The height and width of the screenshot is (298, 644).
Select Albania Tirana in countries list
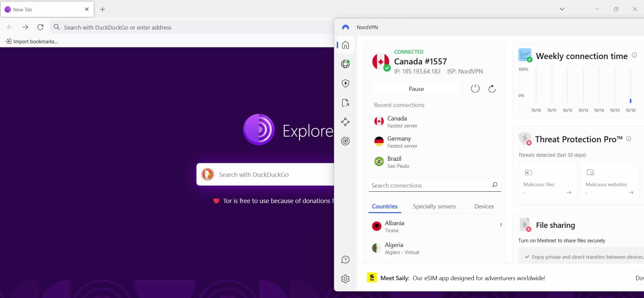click(x=434, y=227)
